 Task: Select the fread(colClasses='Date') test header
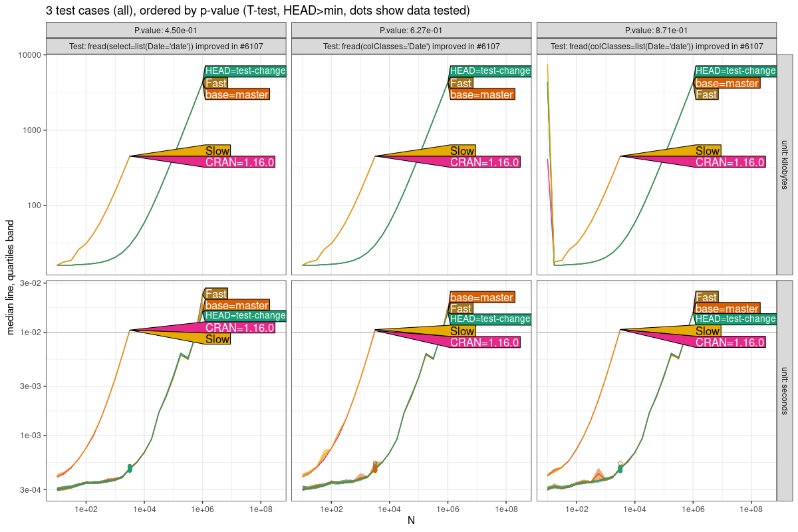[411, 46]
